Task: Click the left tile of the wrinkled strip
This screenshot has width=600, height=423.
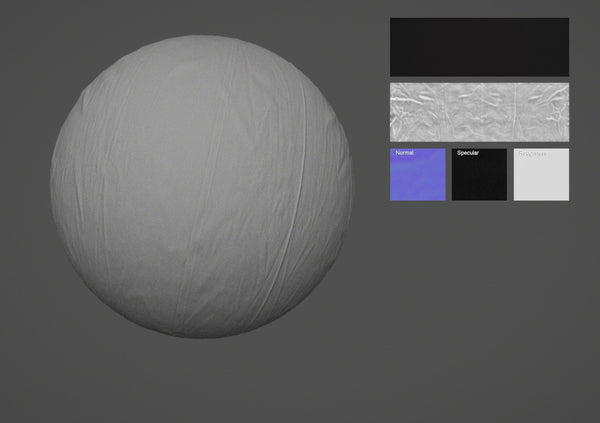Action: click(x=420, y=111)
